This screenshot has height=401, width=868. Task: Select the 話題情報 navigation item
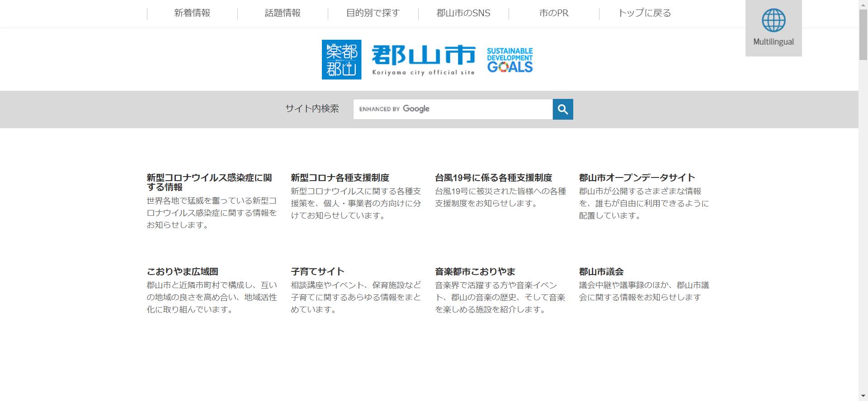[x=283, y=13]
